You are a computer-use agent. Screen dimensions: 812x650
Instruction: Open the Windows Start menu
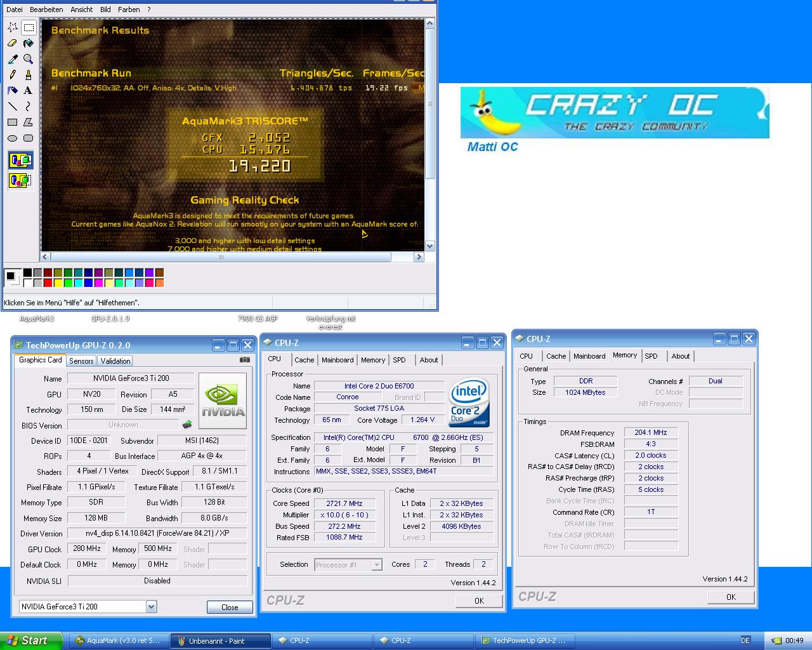31,640
